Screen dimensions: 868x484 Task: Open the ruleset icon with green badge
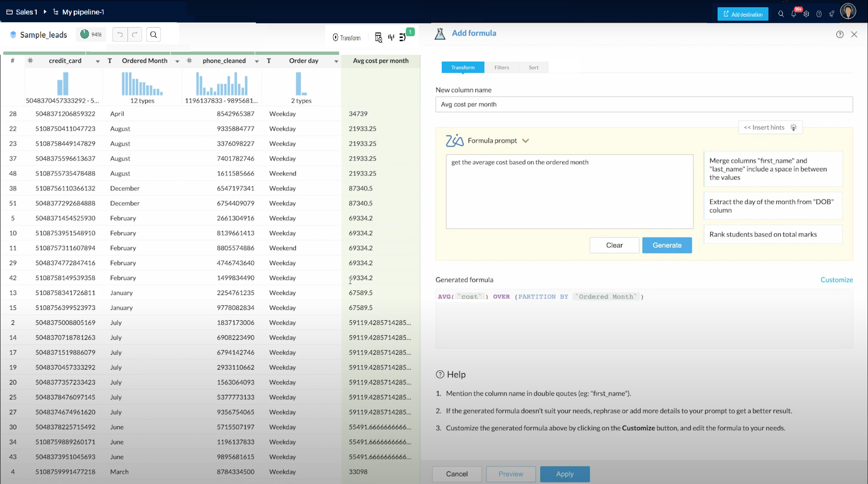403,37
